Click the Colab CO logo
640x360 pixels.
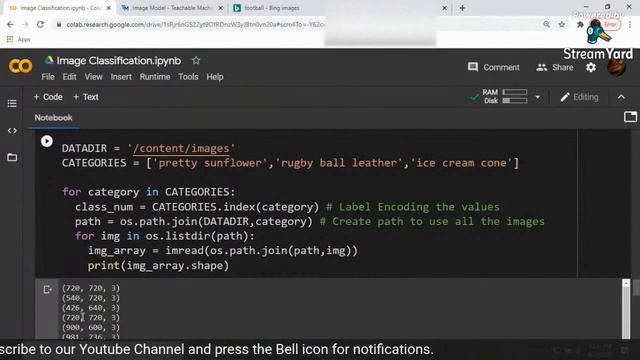tap(20, 66)
